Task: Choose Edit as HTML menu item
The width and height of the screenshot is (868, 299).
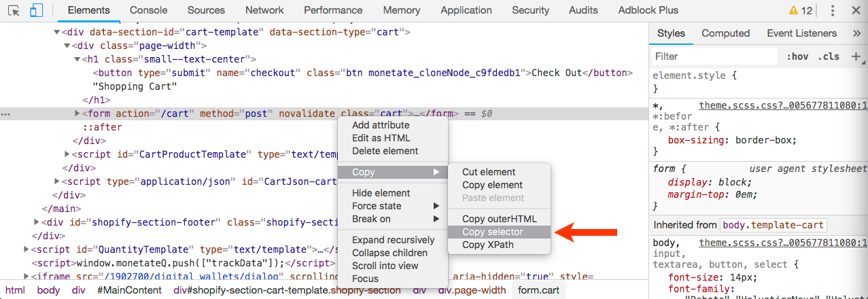Action: (x=393, y=138)
